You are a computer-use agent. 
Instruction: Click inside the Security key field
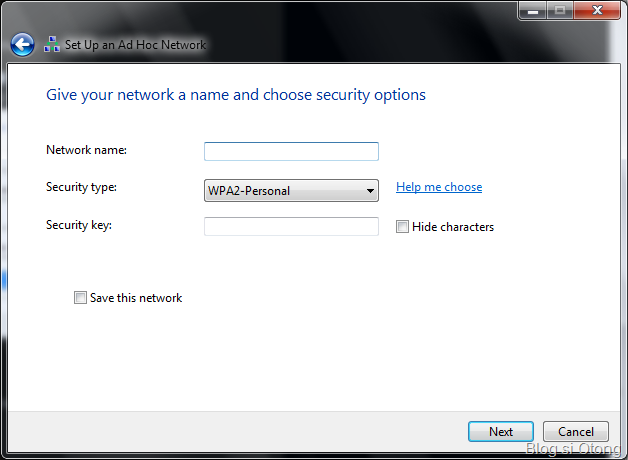(291, 226)
